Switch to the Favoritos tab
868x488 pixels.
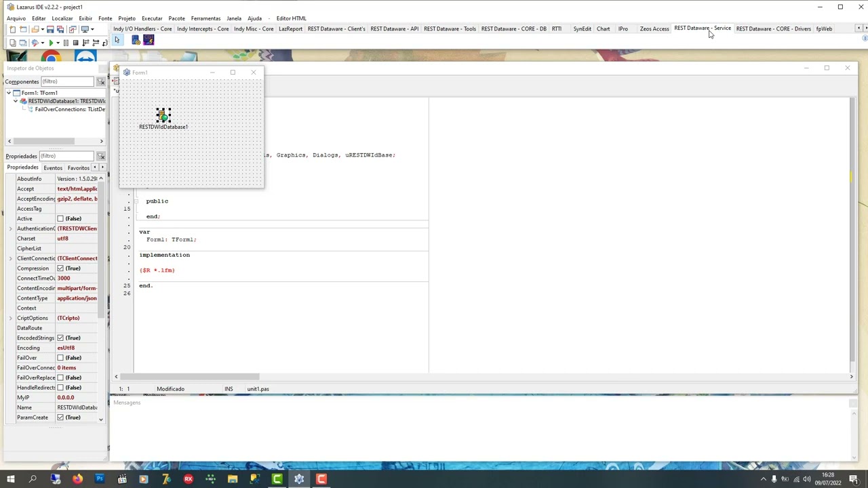point(78,167)
